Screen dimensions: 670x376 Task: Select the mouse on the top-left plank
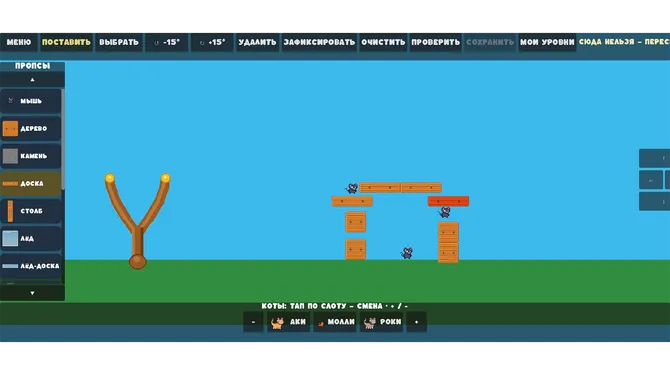tap(352, 188)
